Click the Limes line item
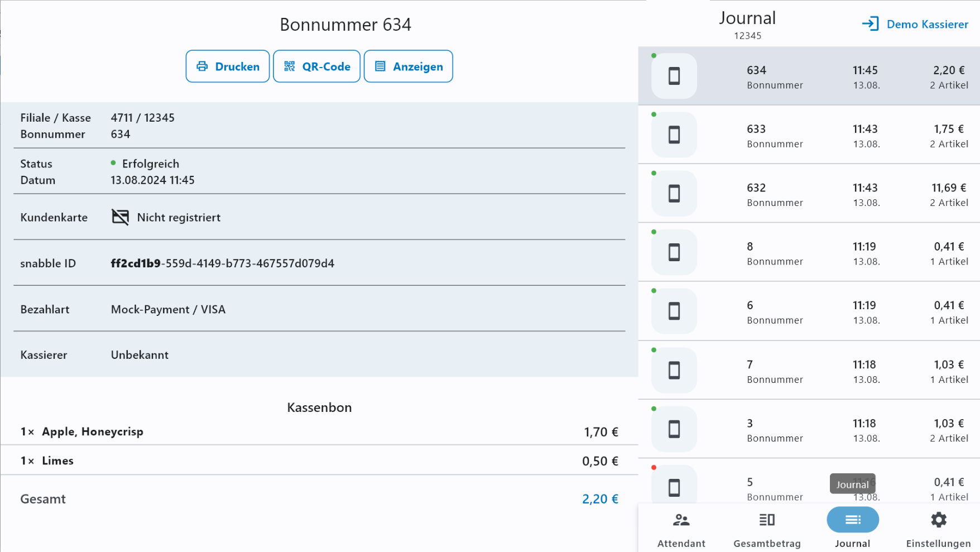The image size is (980, 552). click(319, 460)
